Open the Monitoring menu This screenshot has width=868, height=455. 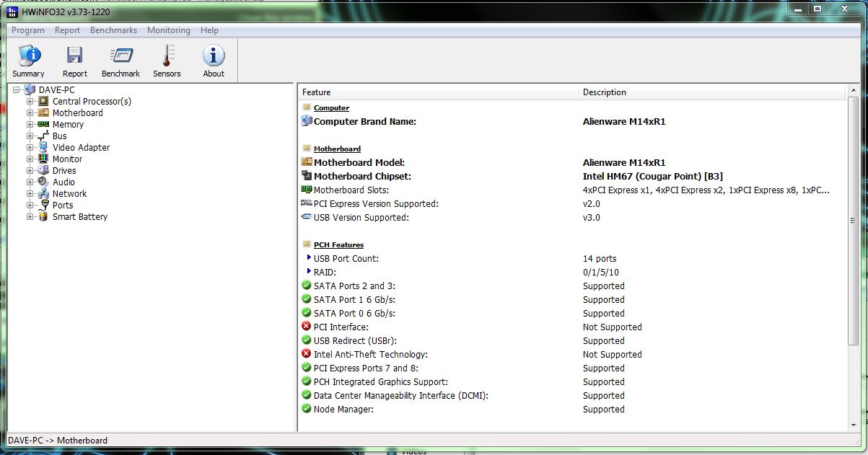(169, 30)
